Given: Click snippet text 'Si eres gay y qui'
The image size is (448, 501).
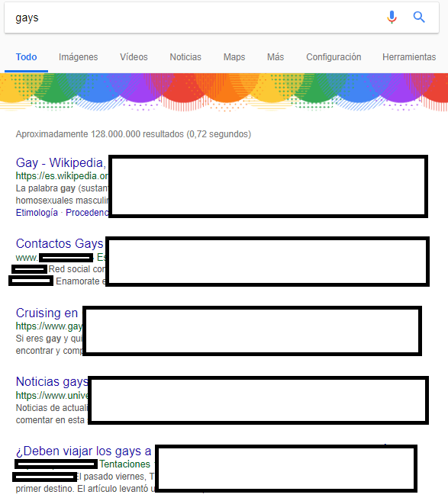Looking at the screenshot, I should pos(49,339).
